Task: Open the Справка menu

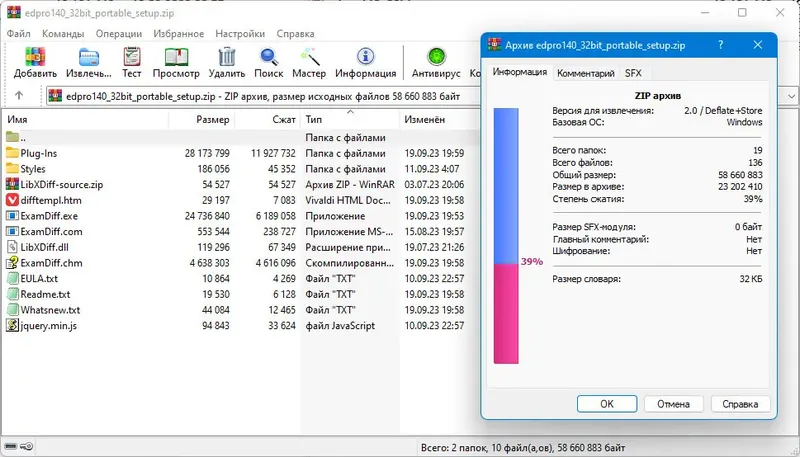Action: point(295,34)
